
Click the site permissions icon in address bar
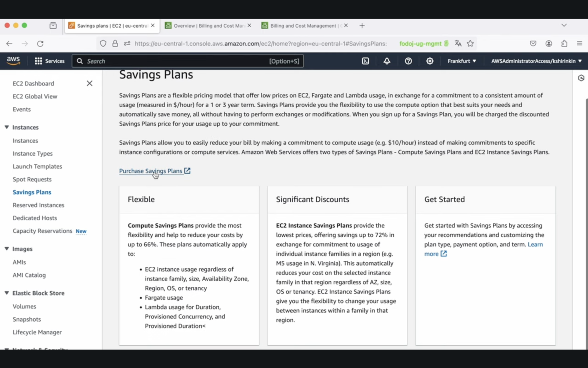tap(127, 44)
